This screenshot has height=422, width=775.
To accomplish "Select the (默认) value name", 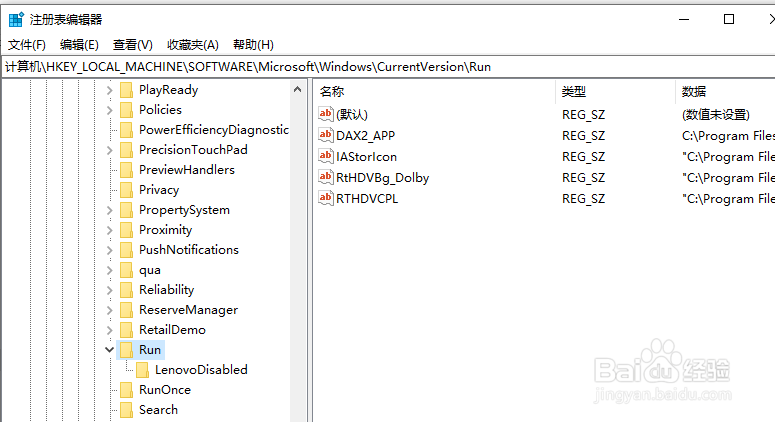I will pos(352,115).
